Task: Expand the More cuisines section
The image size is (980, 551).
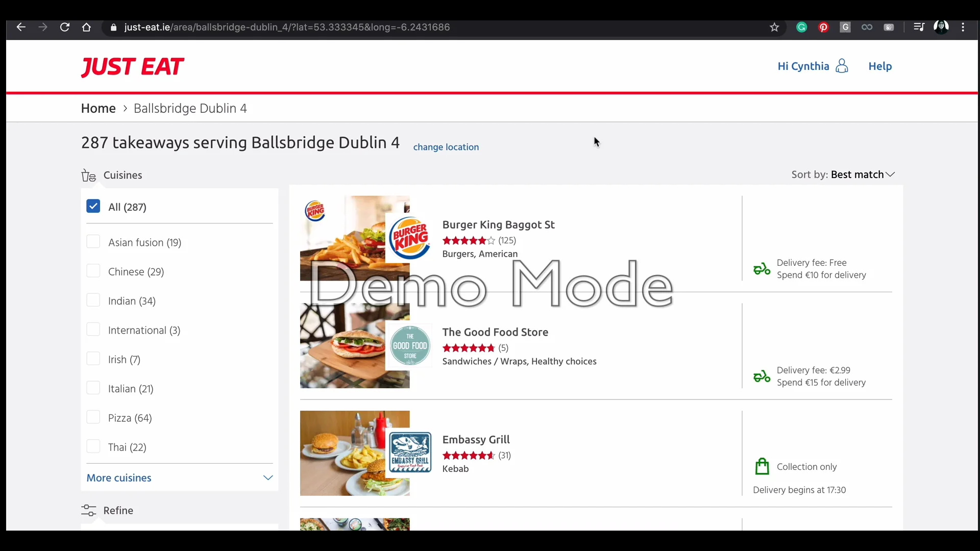Action: point(178,478)
